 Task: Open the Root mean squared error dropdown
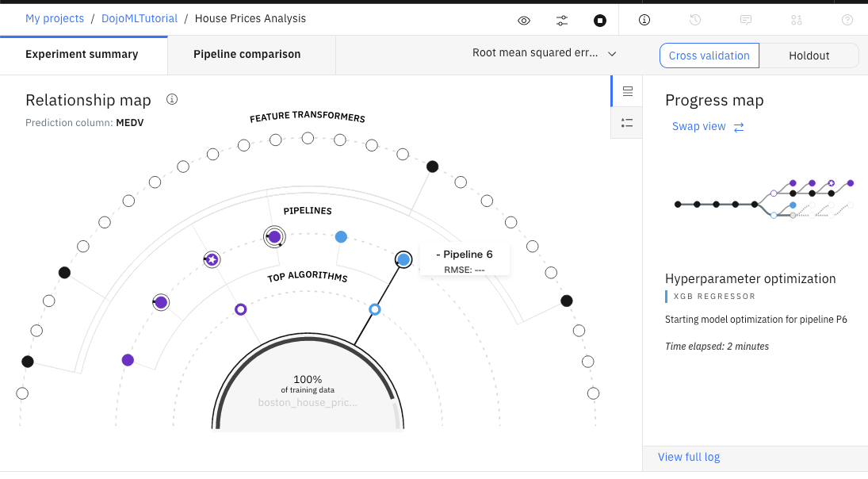(x=544, y=54)
